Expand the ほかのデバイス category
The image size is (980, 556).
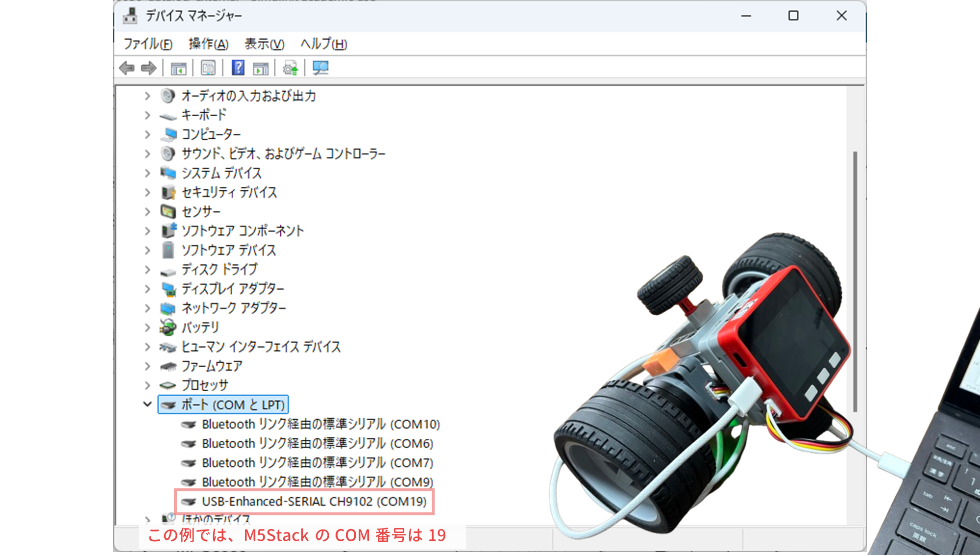[147, 518]
